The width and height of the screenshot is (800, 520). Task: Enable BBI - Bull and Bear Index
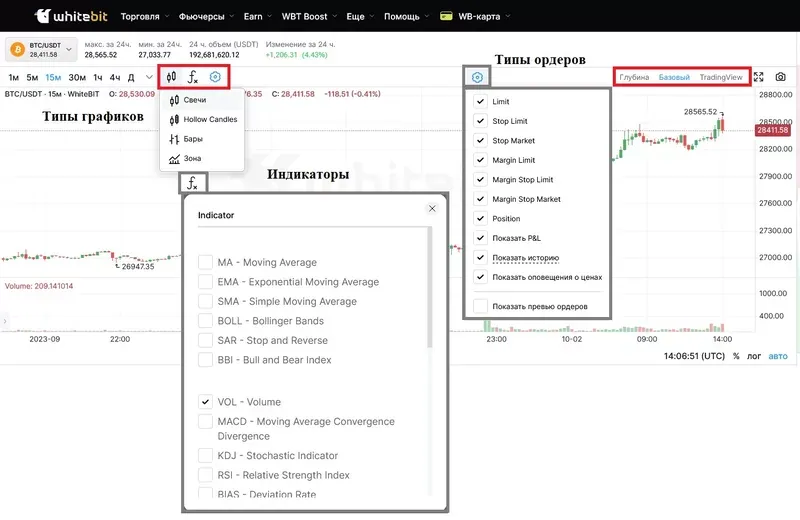tap(205, 359)
